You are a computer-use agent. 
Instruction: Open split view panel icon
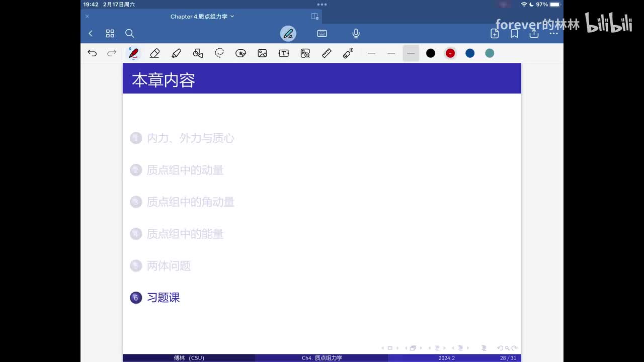click(x=314, y=17)
